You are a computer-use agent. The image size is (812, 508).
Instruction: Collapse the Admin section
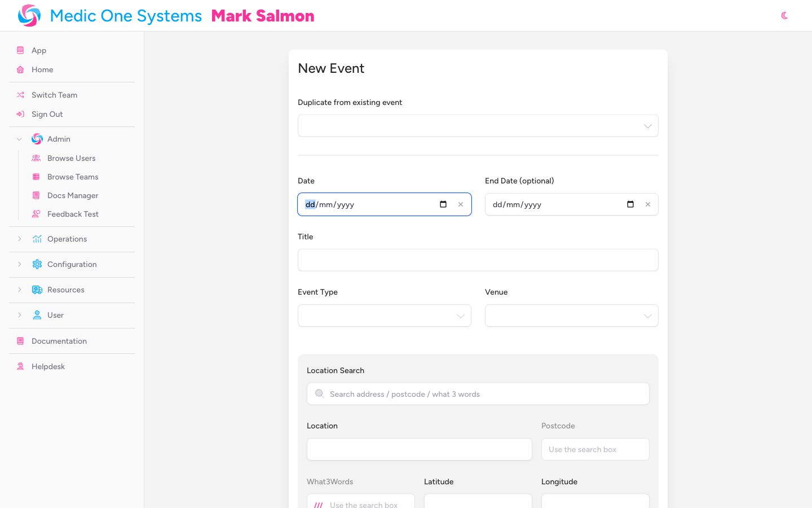[x=19, y=139]
